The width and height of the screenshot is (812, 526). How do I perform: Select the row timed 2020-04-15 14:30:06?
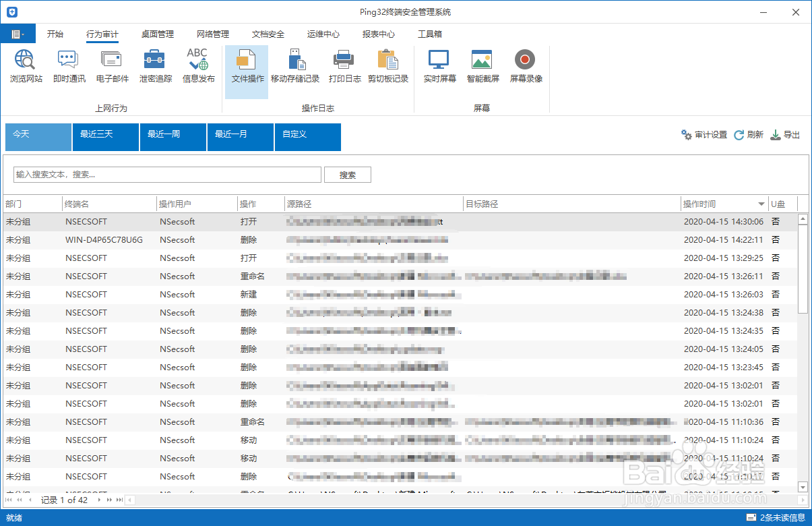400,222
